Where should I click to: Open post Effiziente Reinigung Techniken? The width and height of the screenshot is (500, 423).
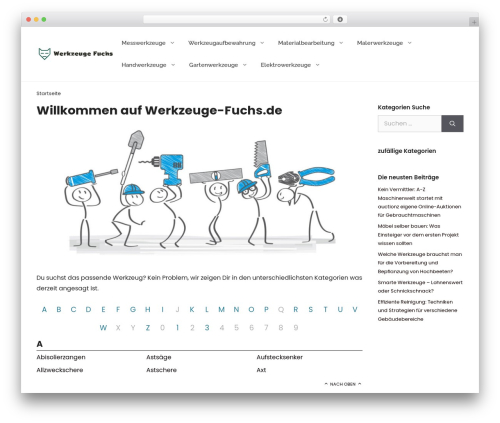417,311
